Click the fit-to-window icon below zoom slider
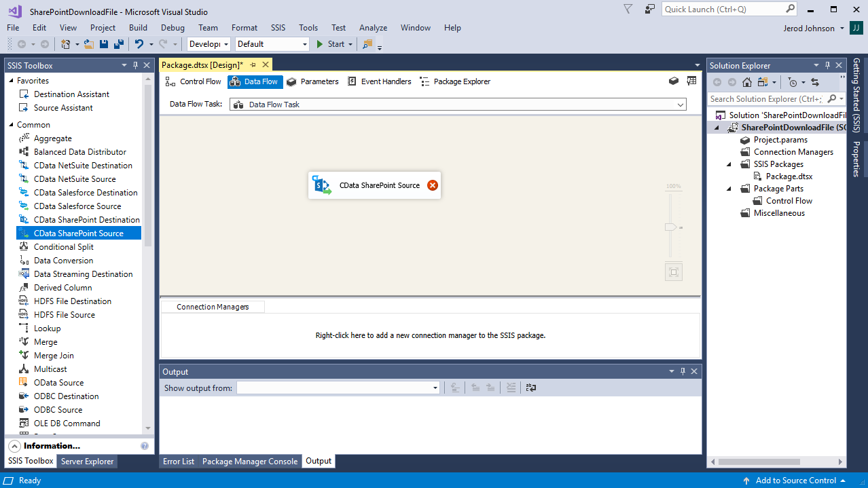868x488 pixels. point(673,272)
